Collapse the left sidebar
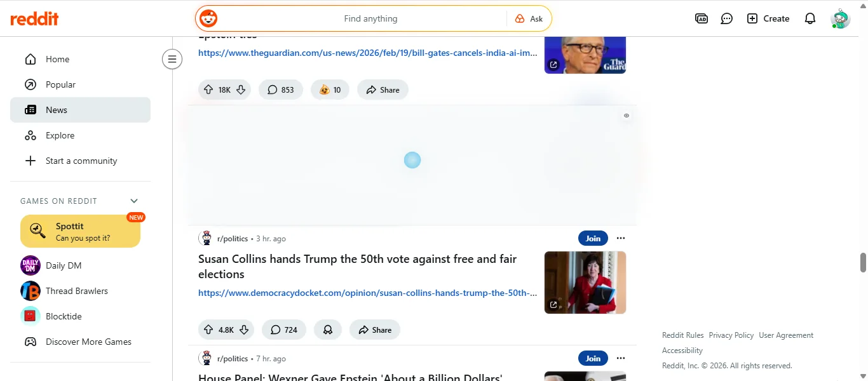Image resolution: width=868 pixels, height=381 pixels. coord(172,59)
